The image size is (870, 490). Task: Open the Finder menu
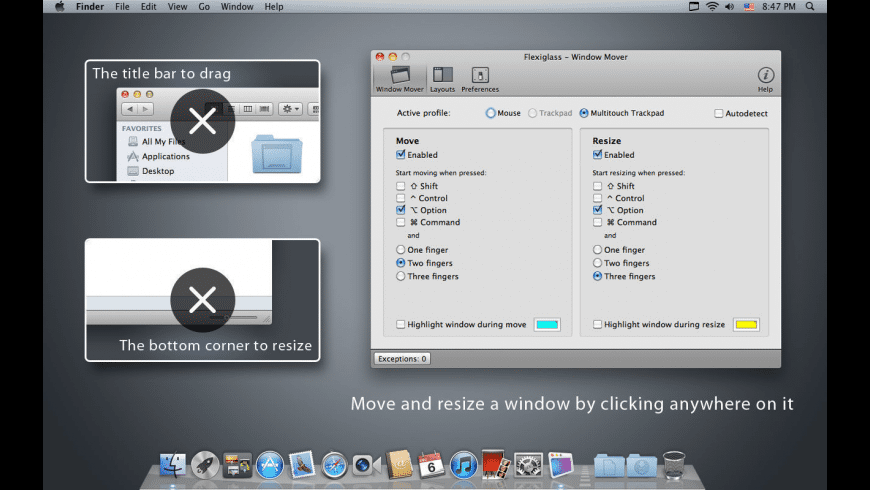click(x=90, y=7)
